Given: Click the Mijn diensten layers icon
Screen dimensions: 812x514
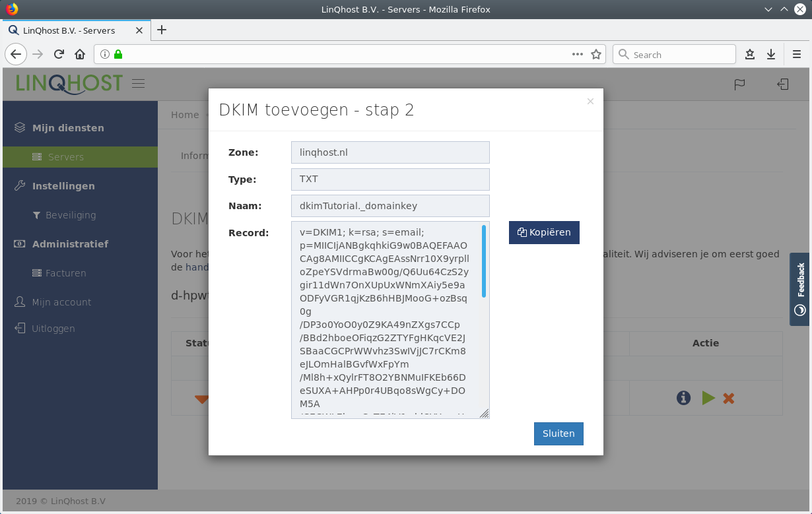Looking at the screenshot, I should [x=20, y=127].
